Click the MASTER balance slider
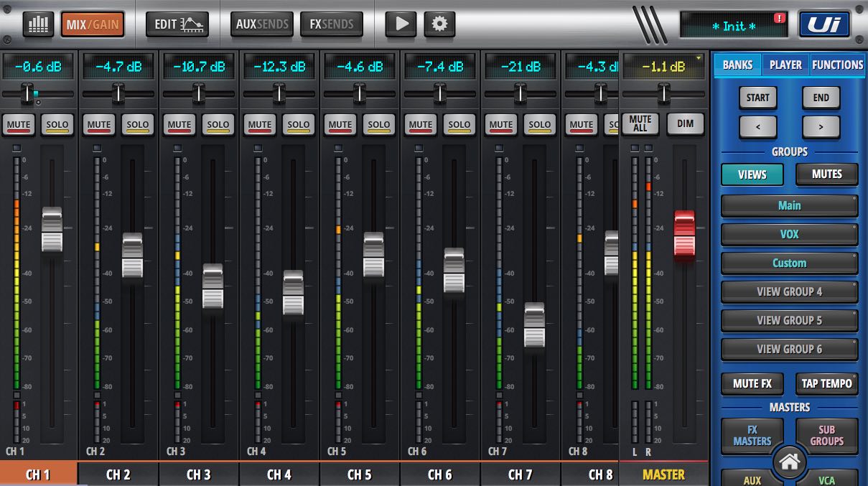 click(x=664, y=93)
